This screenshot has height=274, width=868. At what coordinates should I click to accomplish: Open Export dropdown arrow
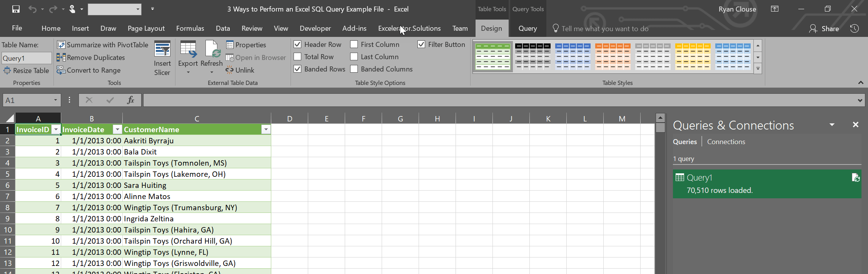[188, 72]
